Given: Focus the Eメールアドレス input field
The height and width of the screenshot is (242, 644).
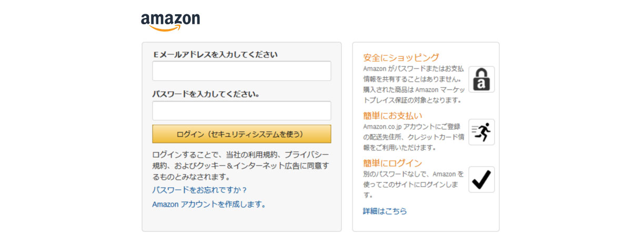Looking at the screenshot, I should coord(241,71).
